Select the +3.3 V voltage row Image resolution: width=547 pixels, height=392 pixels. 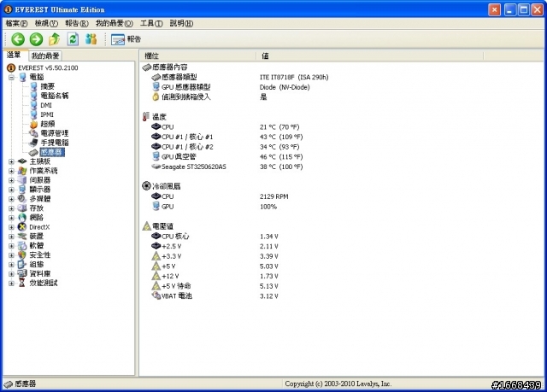tap(215, 256)
